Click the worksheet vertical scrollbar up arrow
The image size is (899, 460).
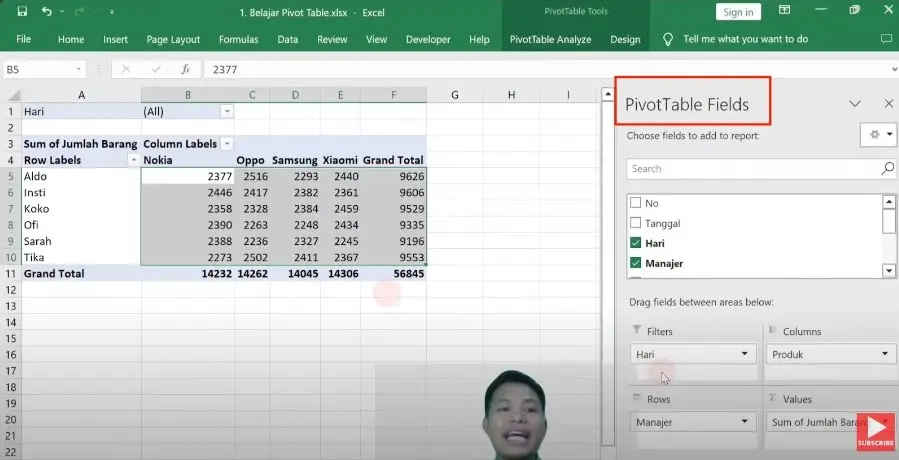point(607,94)
